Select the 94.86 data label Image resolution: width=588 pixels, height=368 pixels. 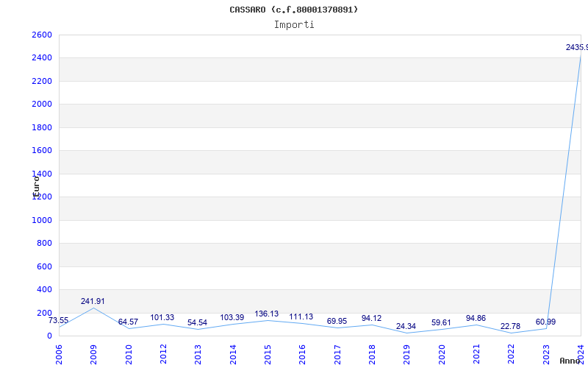click(x=476, y=319)
